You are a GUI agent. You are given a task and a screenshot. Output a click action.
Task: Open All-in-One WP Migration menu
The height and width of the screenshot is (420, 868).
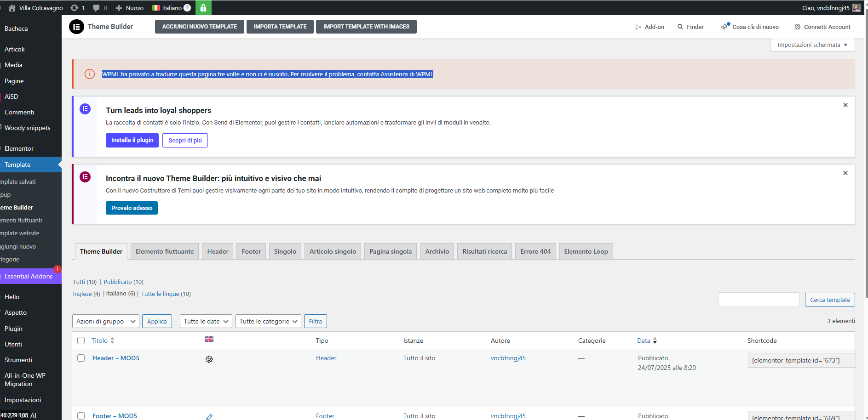point(25,380)
